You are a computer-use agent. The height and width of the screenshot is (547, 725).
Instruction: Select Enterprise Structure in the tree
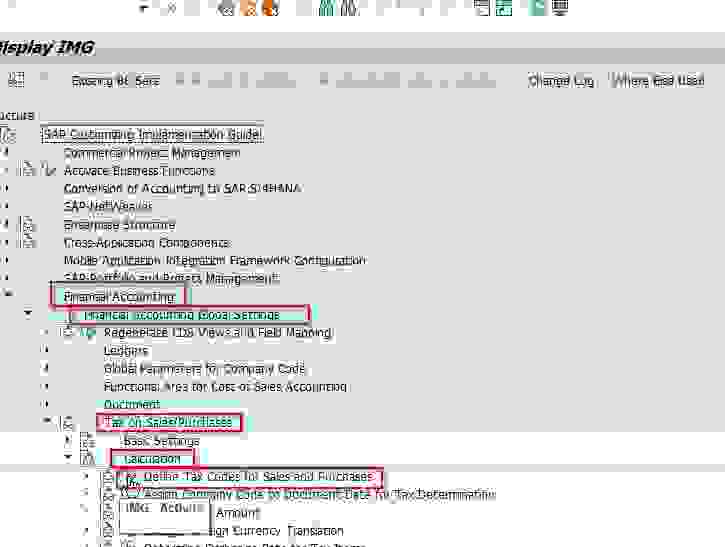(119, 225)
